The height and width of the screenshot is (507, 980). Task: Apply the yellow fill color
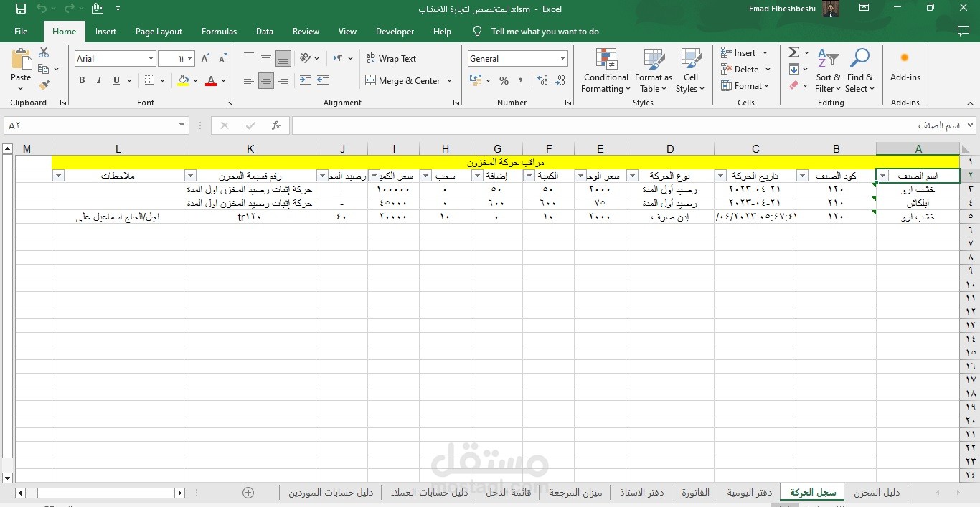click(184, 80)
